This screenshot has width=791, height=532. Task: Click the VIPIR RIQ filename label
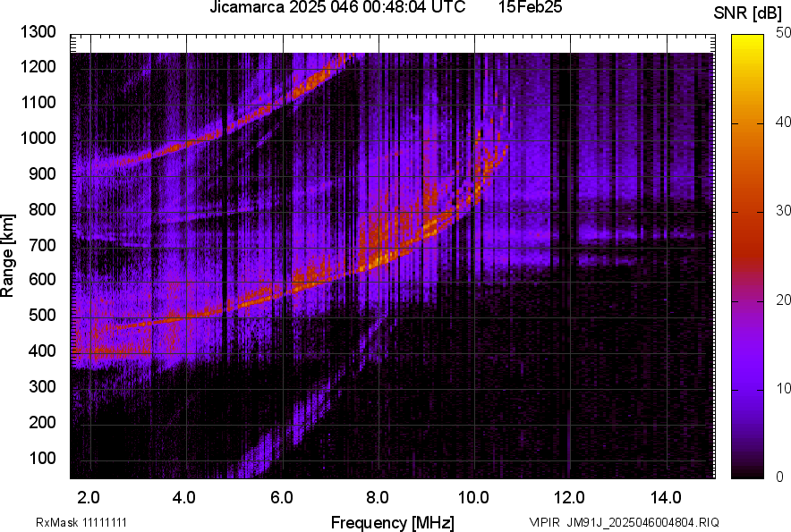624,522
